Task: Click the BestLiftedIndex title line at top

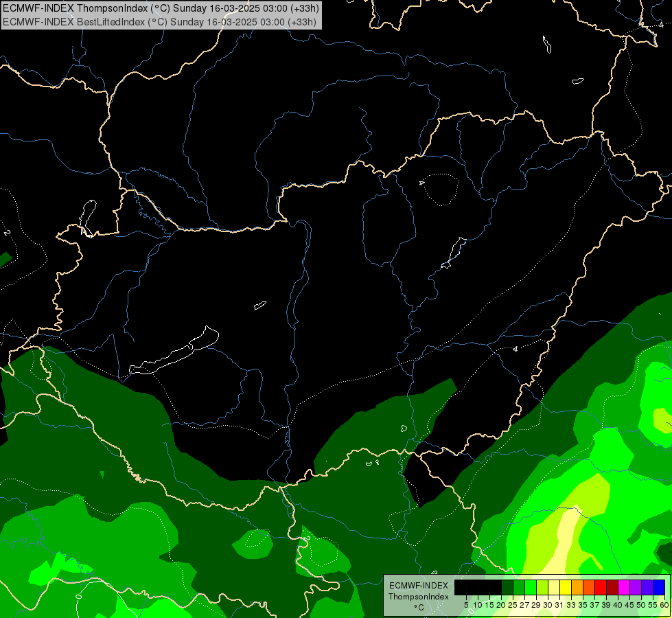Action: [x=159, y=22]
